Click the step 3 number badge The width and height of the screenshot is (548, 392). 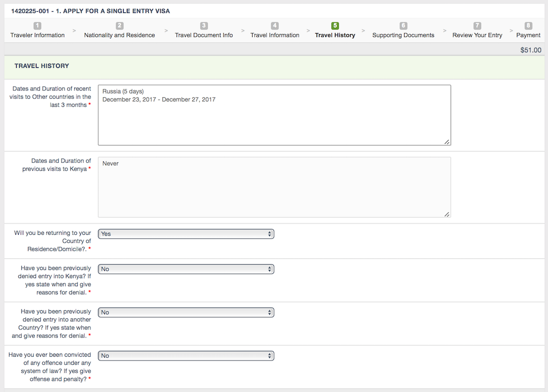[x=204, y=26]
